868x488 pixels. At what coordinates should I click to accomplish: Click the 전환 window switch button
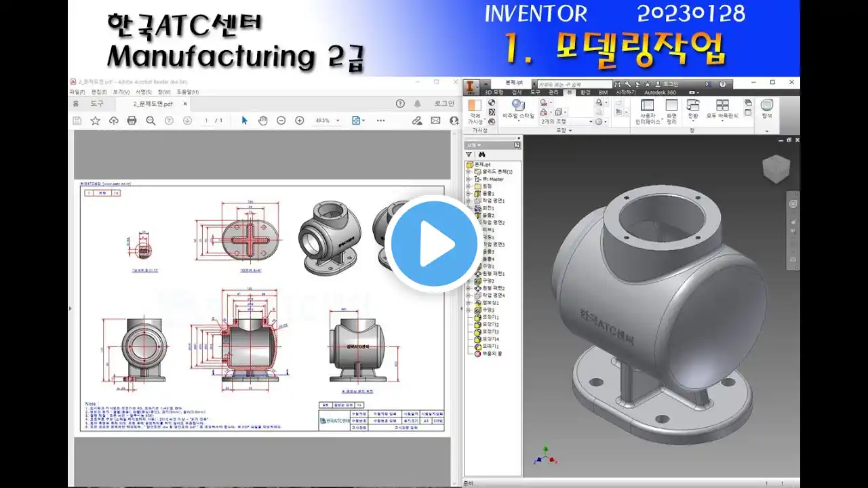pos(693,110)
